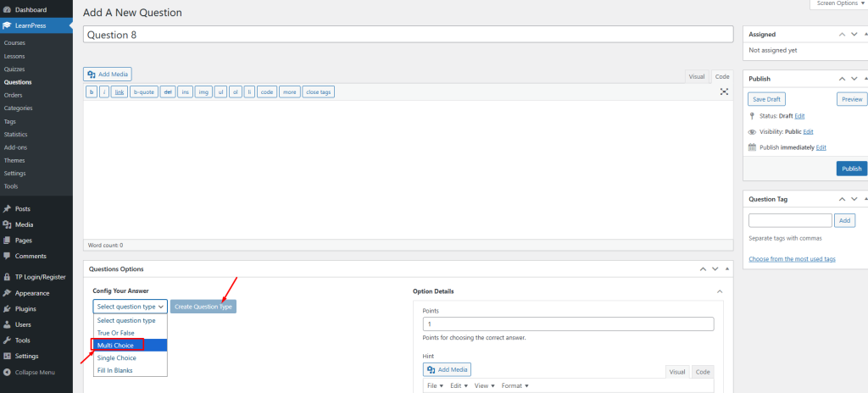Viewport: 868px width, 393px height.
Task: Click the Collapse Menu arrow icon
Action: tap(7, 372)
